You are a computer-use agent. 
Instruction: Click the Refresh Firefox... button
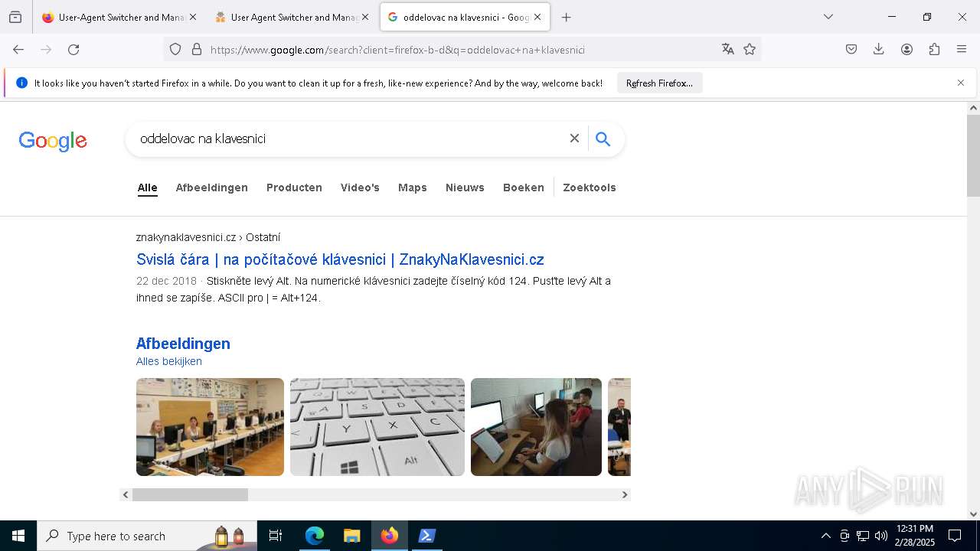click(659, 83)
